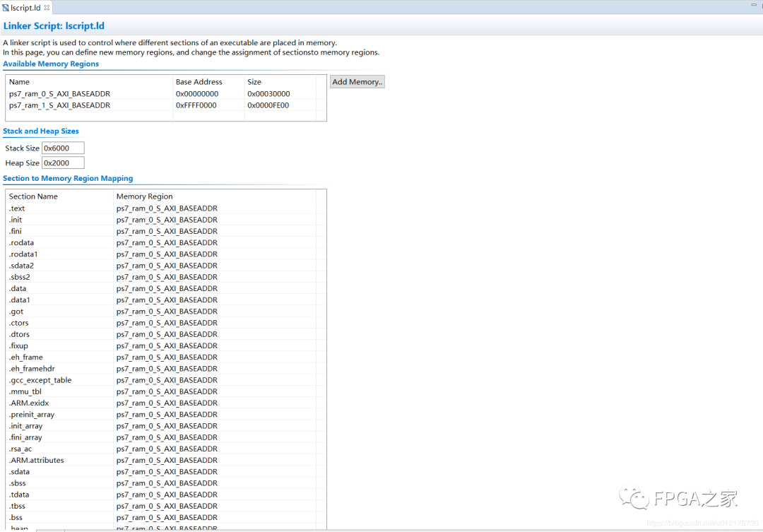This screenshot has width=763, height=532.
Task: Click the Heap Size input field
Action: pyautogui.click(x=63, y=163)
